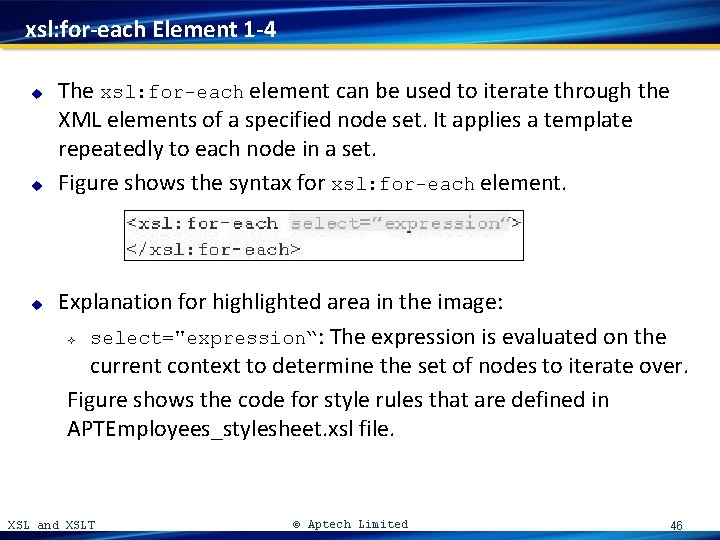Click the closing </xsl:for-each> tag line
The width and height of the screenshot is (720, 540).
pos(214,249)
